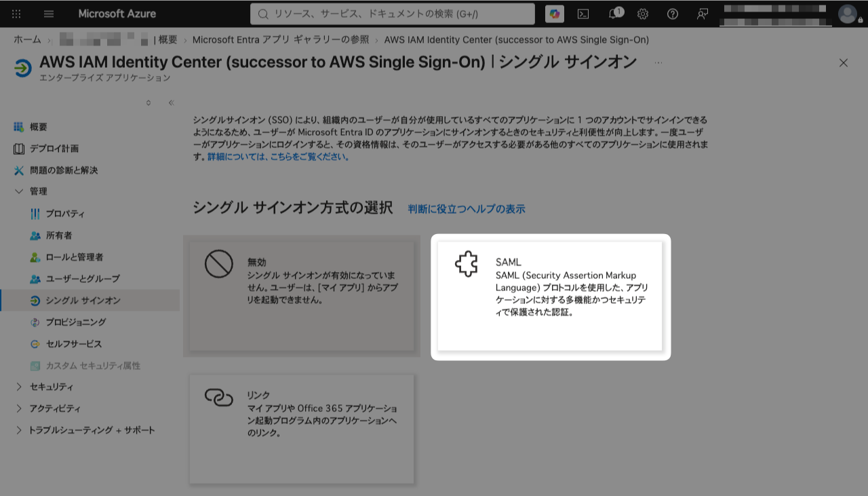
Task: Launch Copilot from the top bar
Action: point(554,14)
